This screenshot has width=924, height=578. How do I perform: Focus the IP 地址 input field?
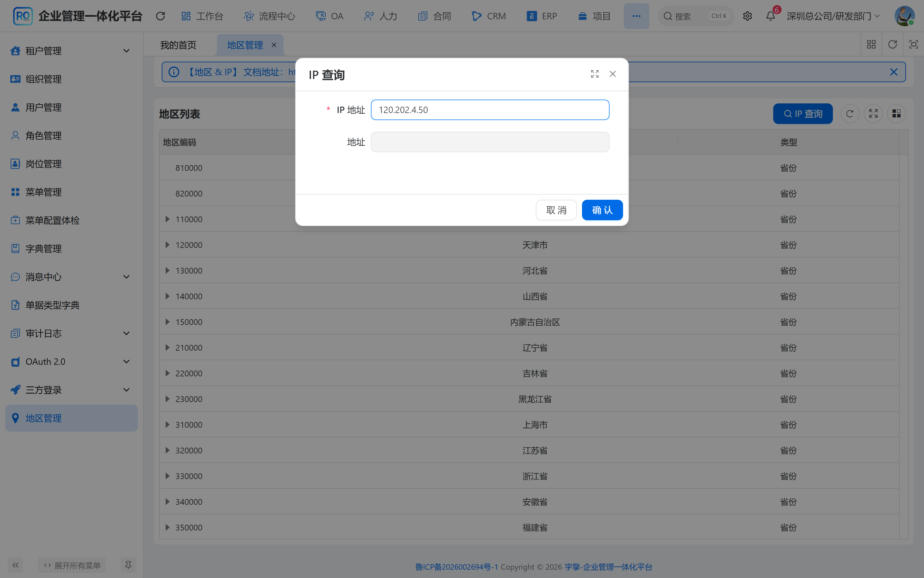pos(490,110)
